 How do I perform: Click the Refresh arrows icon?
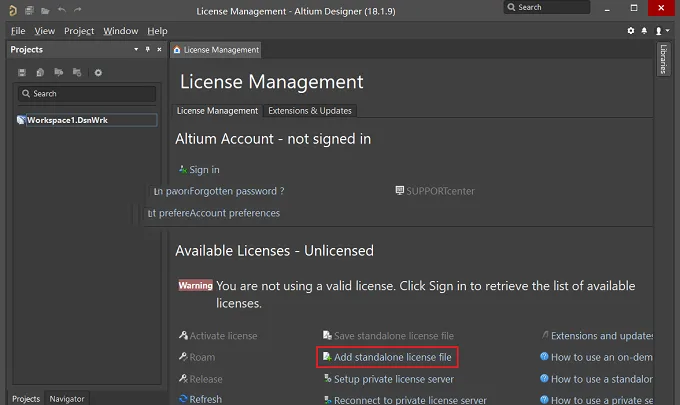183,398
